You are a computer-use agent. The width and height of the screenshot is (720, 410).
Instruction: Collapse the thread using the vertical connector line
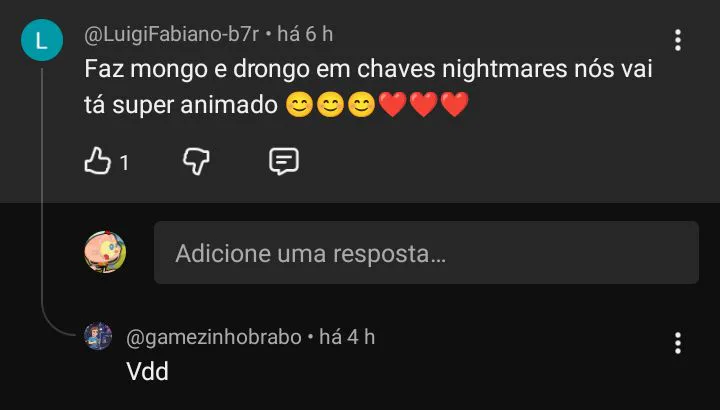click(42, 193)
